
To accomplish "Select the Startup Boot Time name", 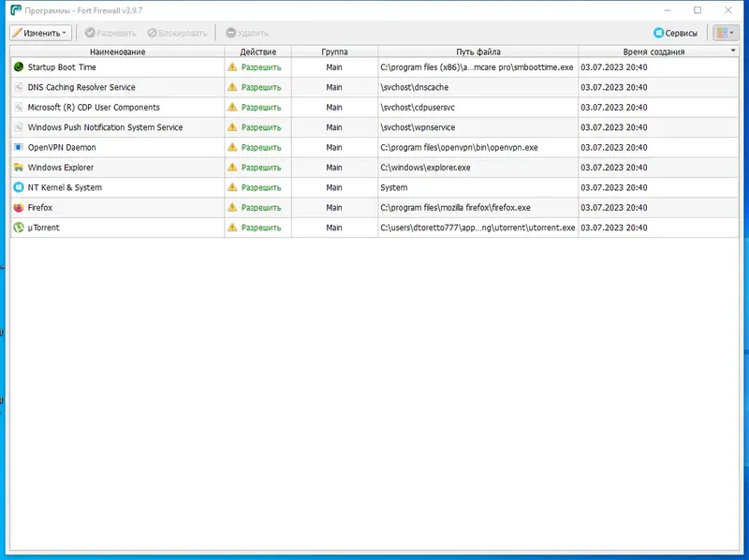I will tap(62, 67).
